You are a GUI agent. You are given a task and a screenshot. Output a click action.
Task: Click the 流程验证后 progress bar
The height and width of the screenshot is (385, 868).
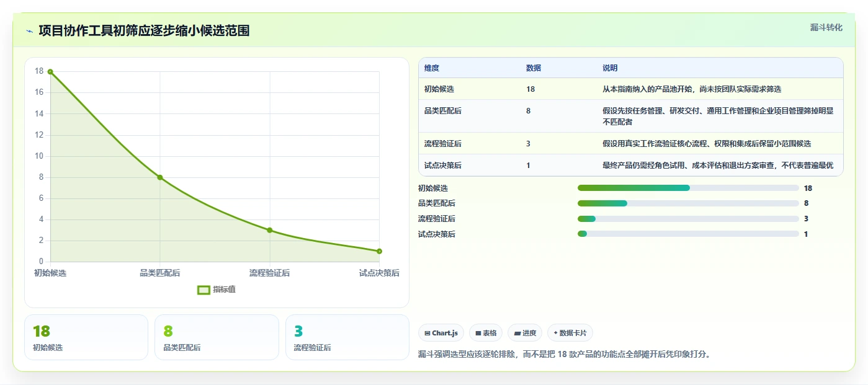click(x=688, y=219)
